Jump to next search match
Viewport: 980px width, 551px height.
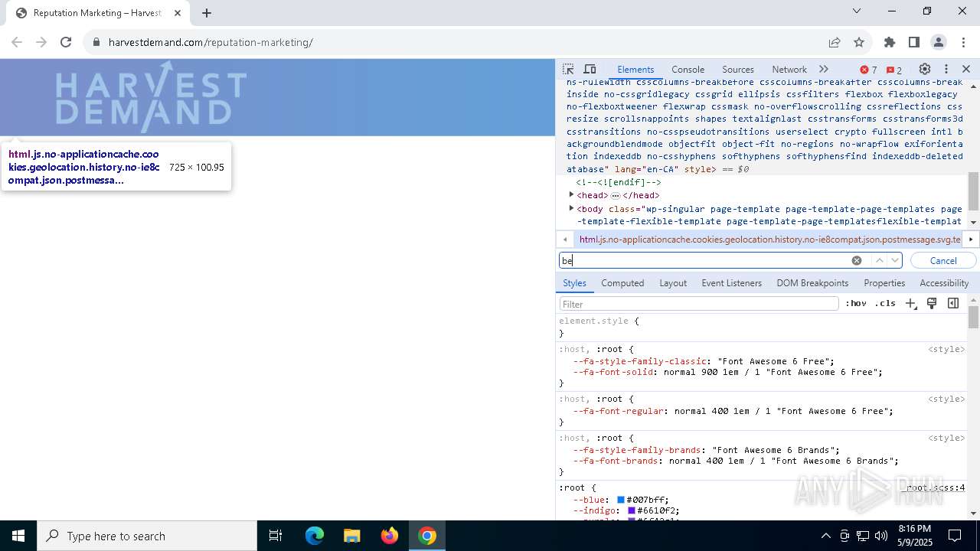pos(894,260)
